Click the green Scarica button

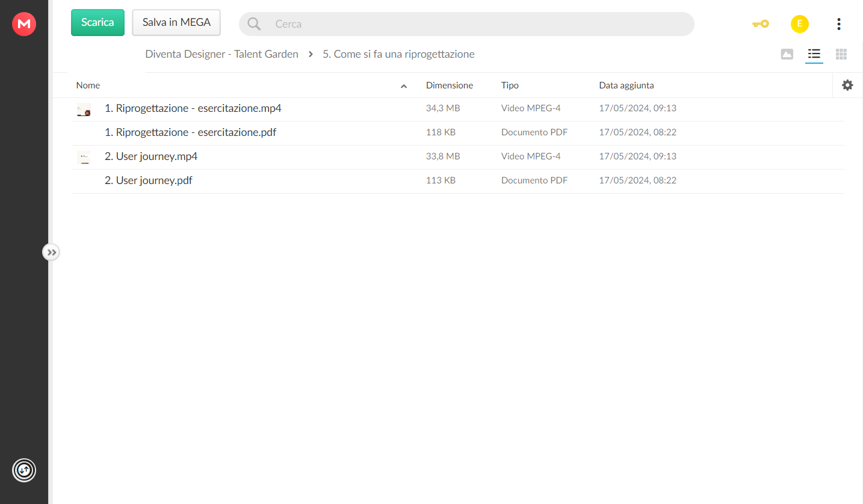pyautogui.click(x=97, y=23)
